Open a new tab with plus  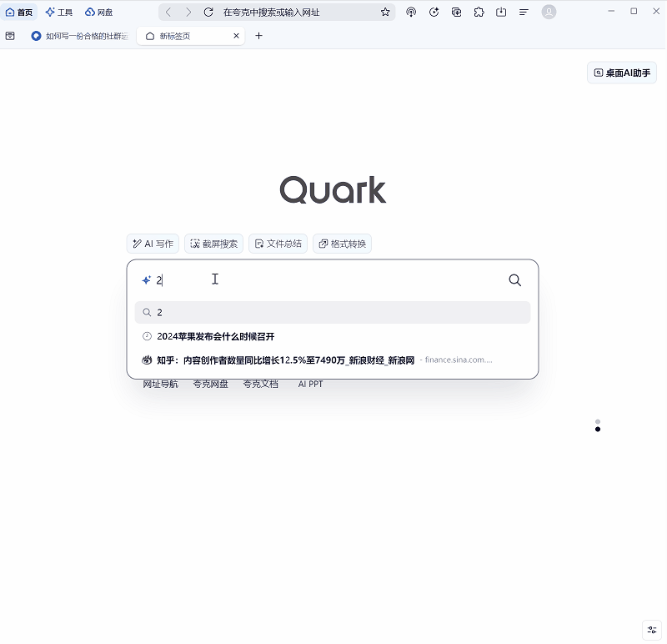[x=258, y=36]
